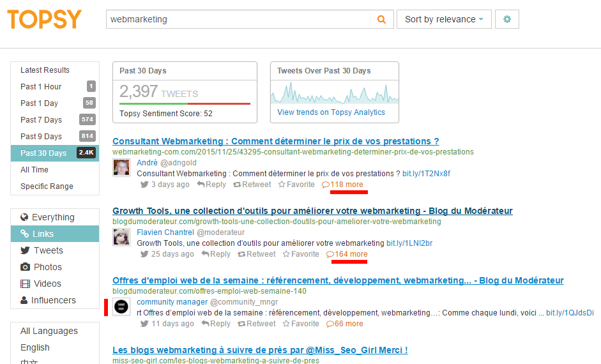Image resolution: width=601 pixels, height=364 pixels.
Task: Click View trends on Topsy Analytics link
Action: click(x=331, y=112)
